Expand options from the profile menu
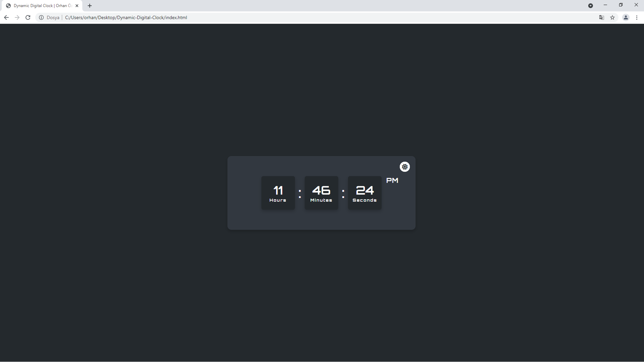644x362 pixels. click(x=626, y=17)
